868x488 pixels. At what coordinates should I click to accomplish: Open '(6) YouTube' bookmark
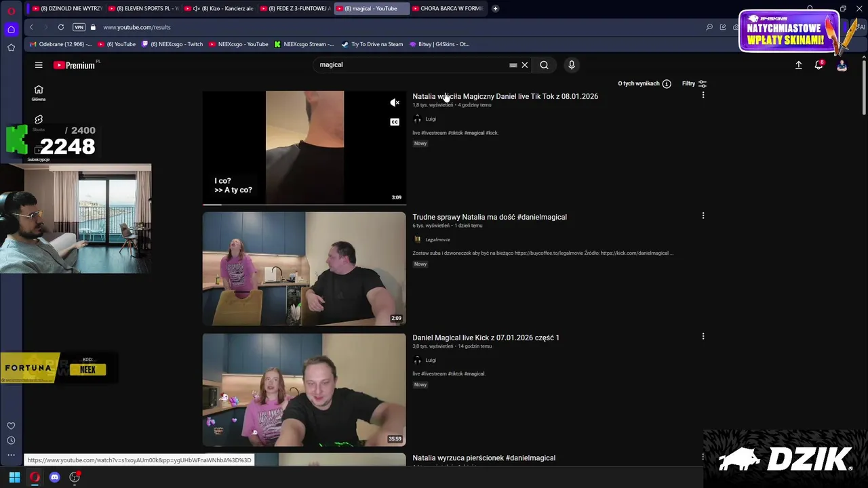(x=117, y=44)
